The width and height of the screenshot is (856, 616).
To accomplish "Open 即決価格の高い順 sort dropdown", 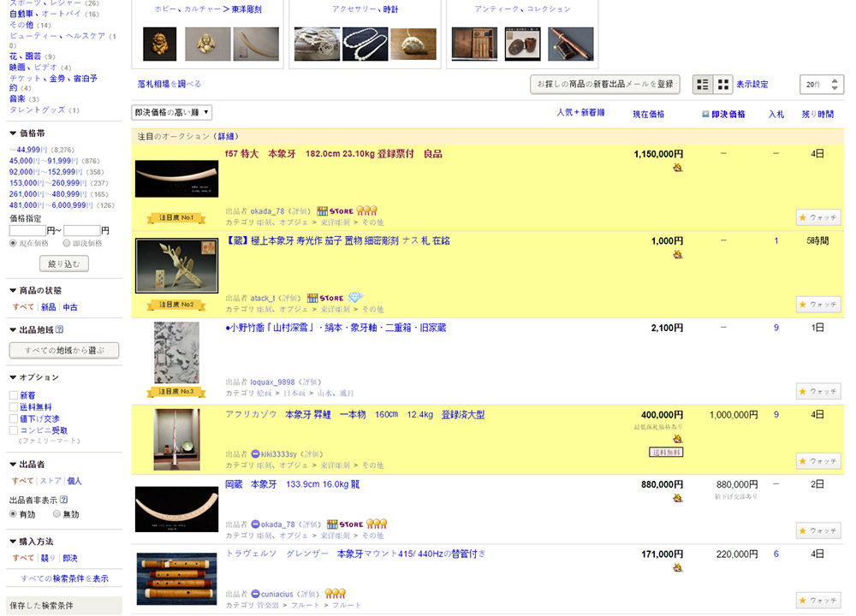I will [x=172, y=112].
